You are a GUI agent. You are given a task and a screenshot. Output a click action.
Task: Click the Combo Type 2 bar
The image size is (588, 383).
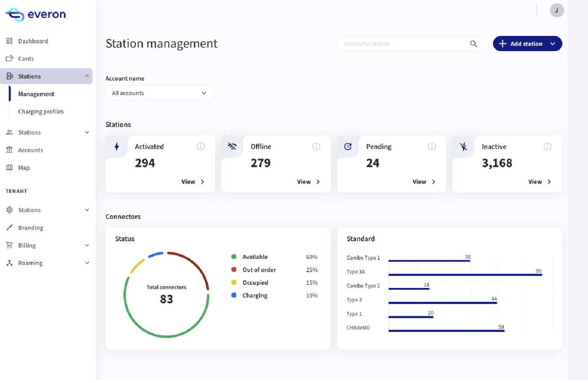[409, 288]
